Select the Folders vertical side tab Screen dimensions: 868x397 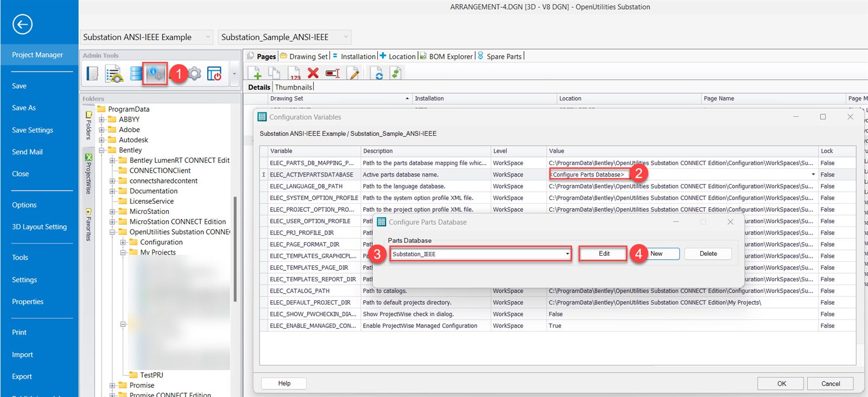(88, 125)
